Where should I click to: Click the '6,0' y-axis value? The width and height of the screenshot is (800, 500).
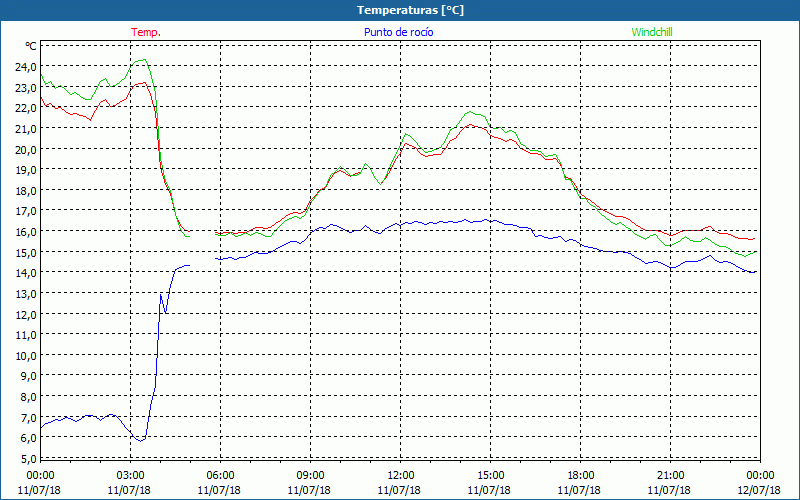click(29, 438)
